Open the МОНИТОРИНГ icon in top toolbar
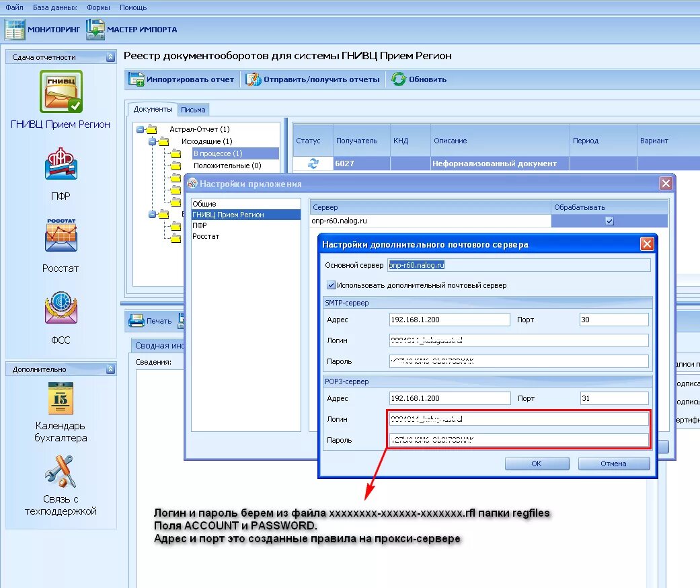 tap(14, 30)
